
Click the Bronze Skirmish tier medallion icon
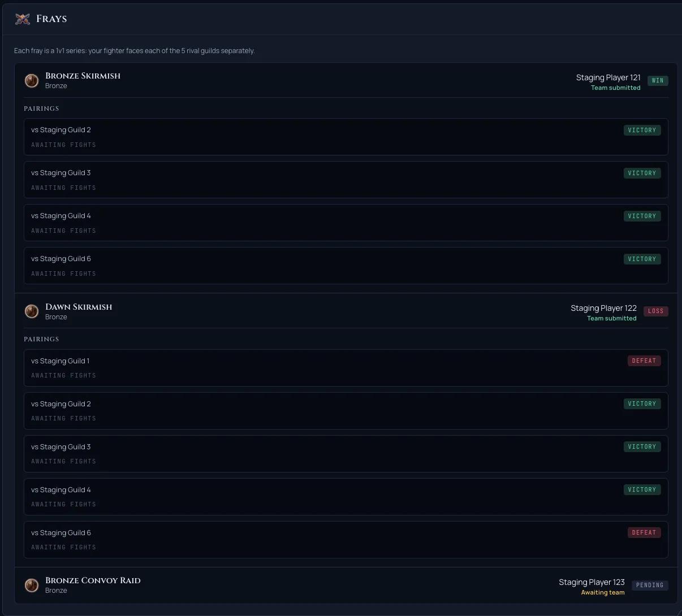coord(32,80)
